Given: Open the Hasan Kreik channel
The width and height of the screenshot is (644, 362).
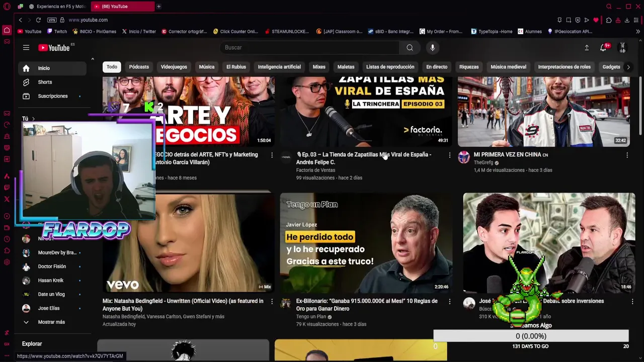Looking at the screenshot, I should coord(52,281).
